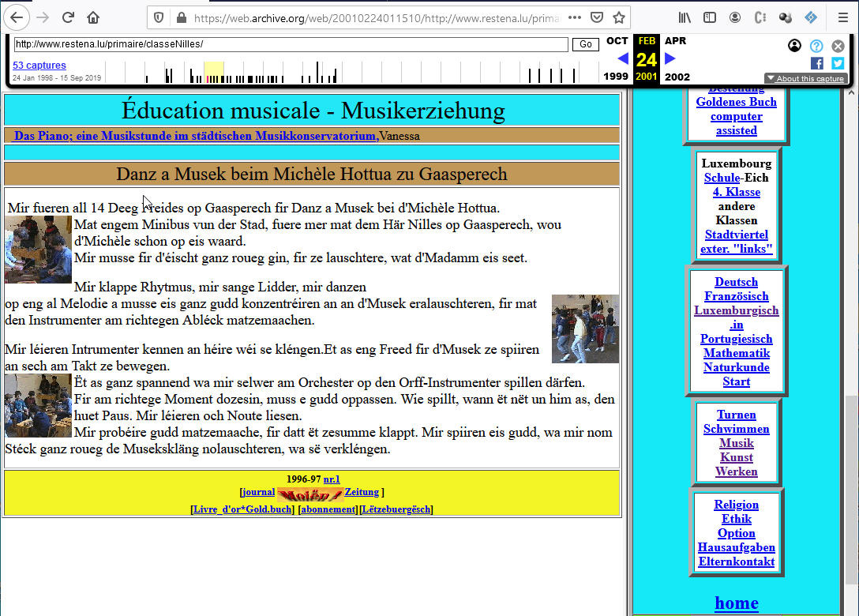Open the 53 captures link
Image resolution: width=859 pixels, height=616 pixels.
point(39,66)
